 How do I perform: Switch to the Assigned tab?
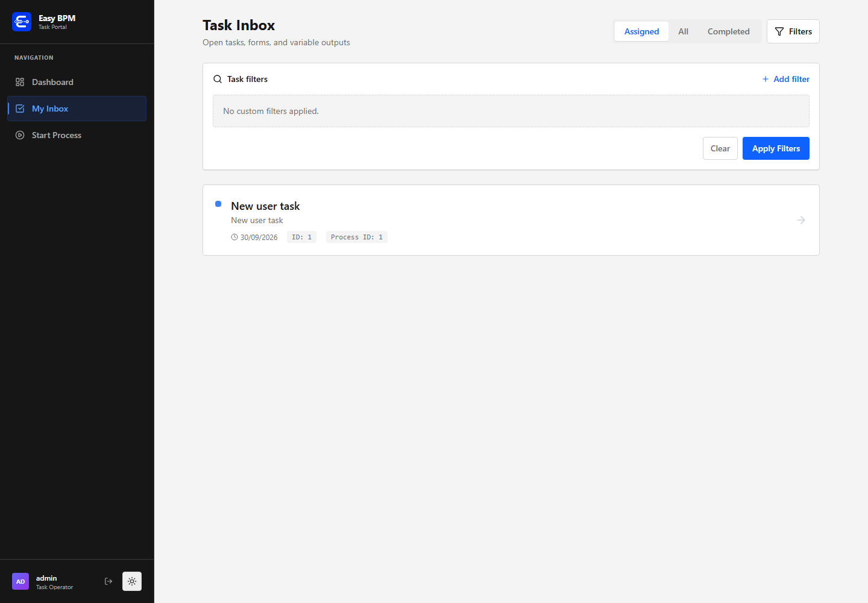pos(641,31)
